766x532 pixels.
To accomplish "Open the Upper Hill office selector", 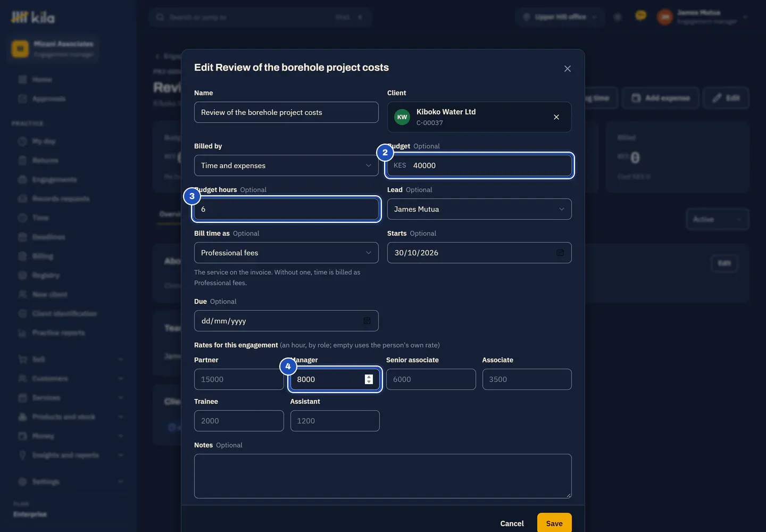I will click(560, 17).
